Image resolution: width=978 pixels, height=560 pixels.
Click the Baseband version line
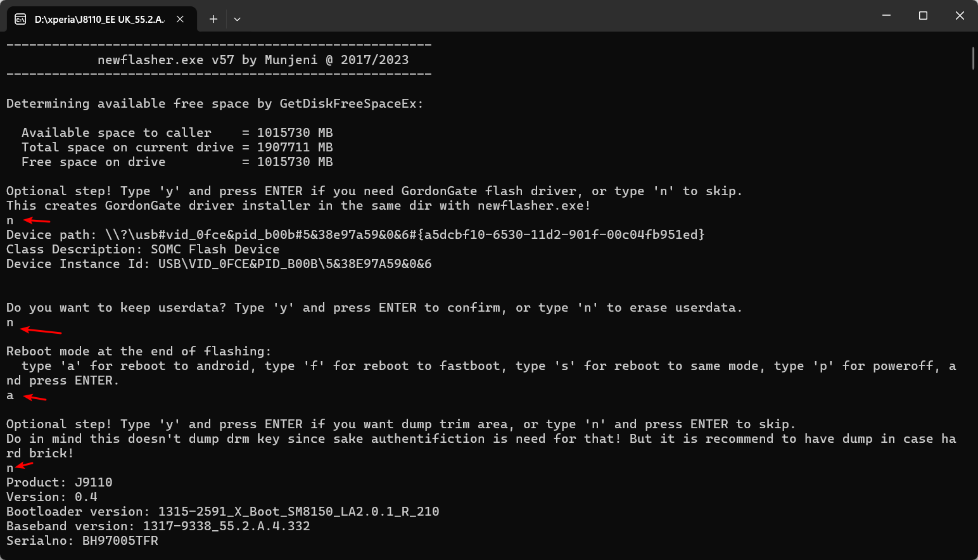[x=158, y=526]
